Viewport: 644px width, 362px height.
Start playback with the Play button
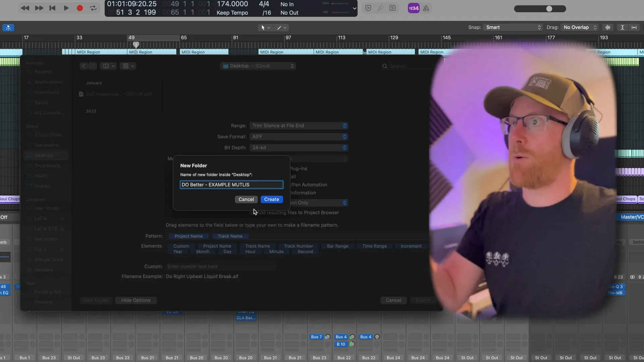click(x=66, y=8)
